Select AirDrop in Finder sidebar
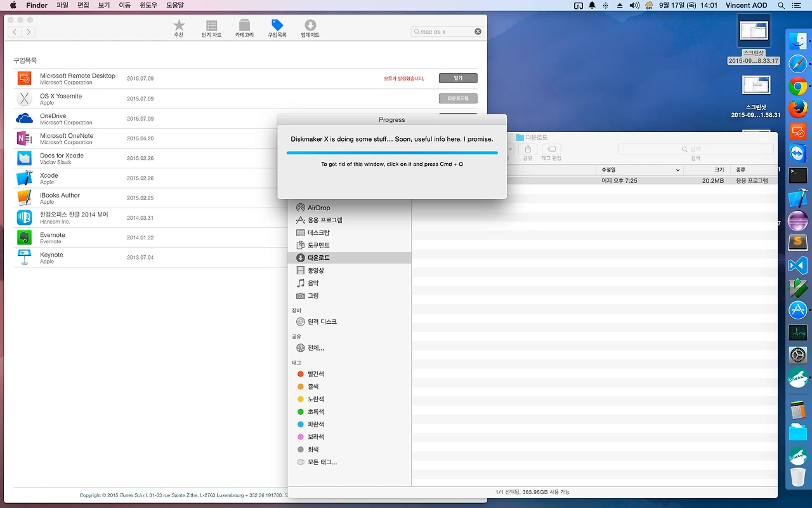This screenshot has height=508, width=812. (x=349, y=208)
